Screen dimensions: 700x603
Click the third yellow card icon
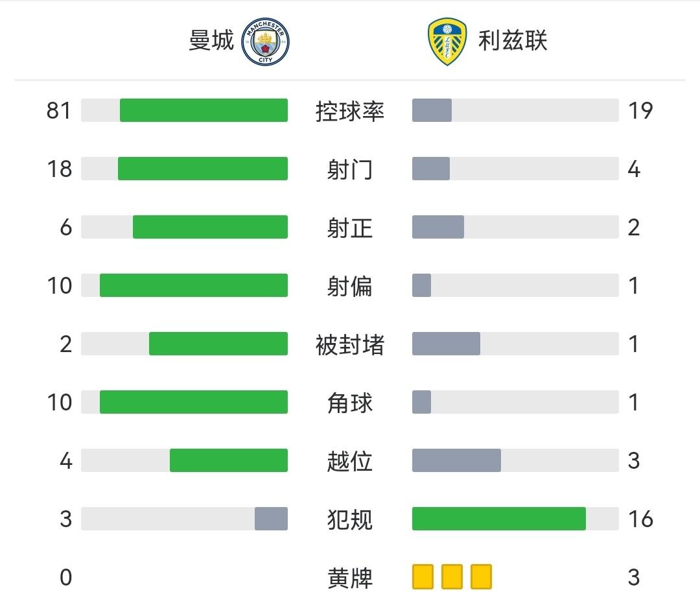[481, 576]
